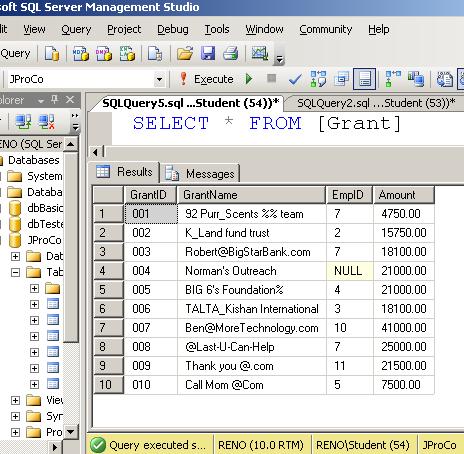Select the row header for row 10
Viewport: 464px width, 454px height.
coord(108,385)
